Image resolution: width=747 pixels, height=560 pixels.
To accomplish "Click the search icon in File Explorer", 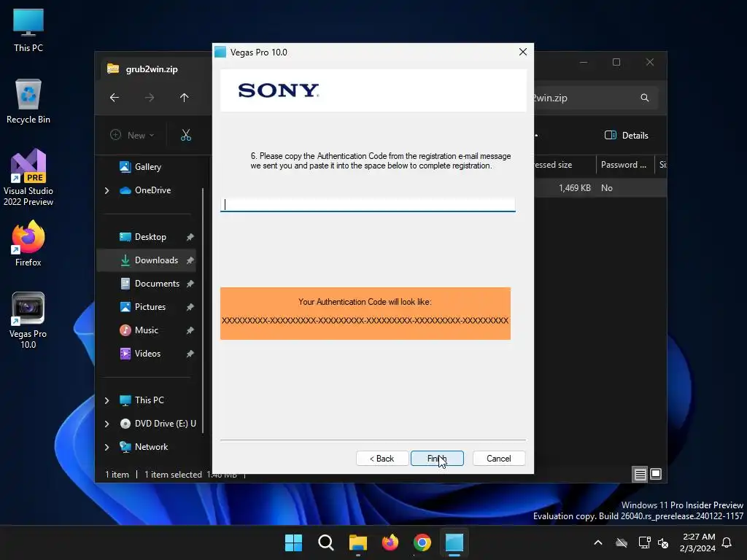I will [x=645, y=98].
